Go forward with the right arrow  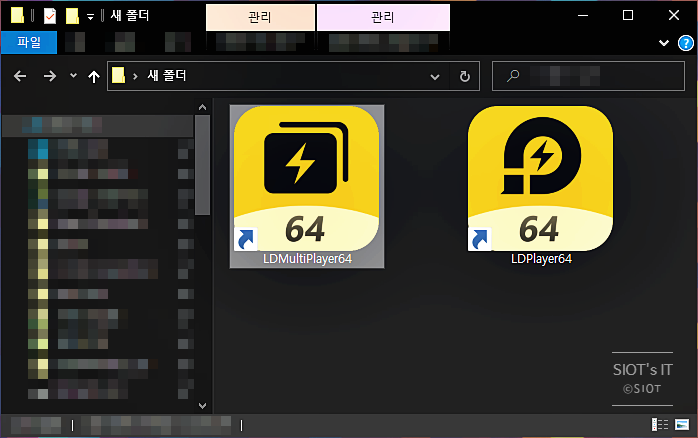pyautogui.click(x=50, y=77)
